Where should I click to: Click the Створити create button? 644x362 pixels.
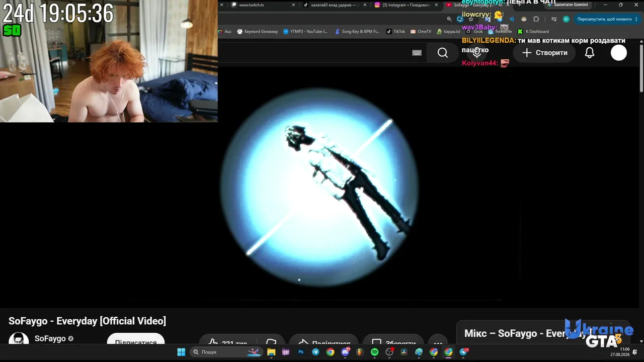point(545,53)
